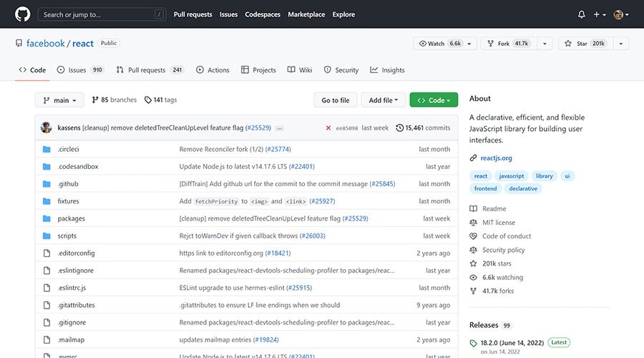Switch to the Actions tab
Screen dimensions: 644x358
pos(213,70)
